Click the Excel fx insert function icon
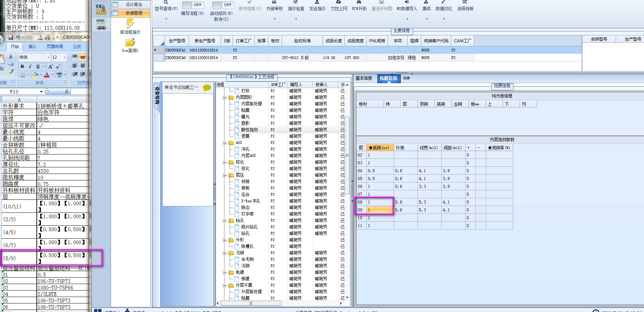Image resolution: width=644 pixels, height=312 pixels. [x=67, y=91]
